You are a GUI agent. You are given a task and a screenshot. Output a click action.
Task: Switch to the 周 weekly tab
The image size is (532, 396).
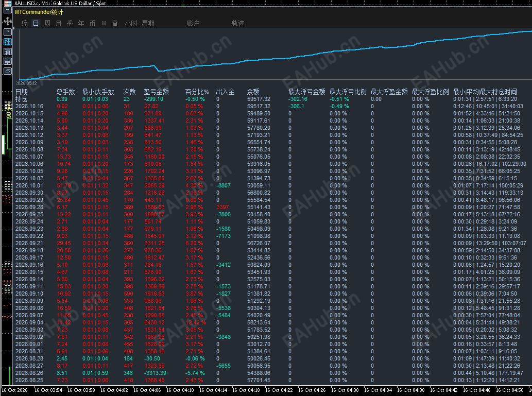point(47,23)
